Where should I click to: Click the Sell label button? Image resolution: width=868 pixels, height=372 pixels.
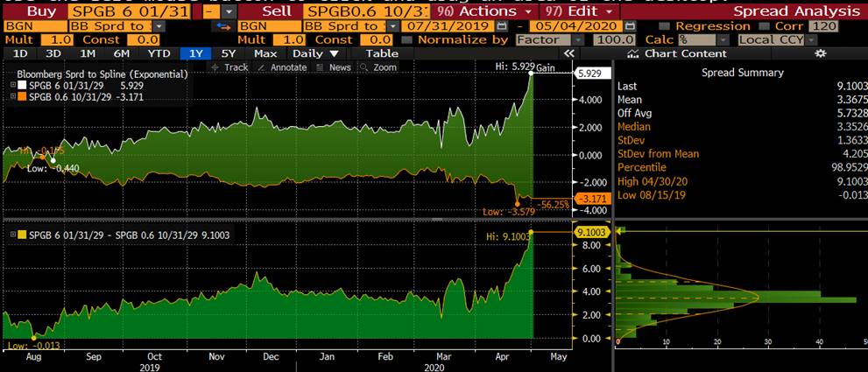278,11
